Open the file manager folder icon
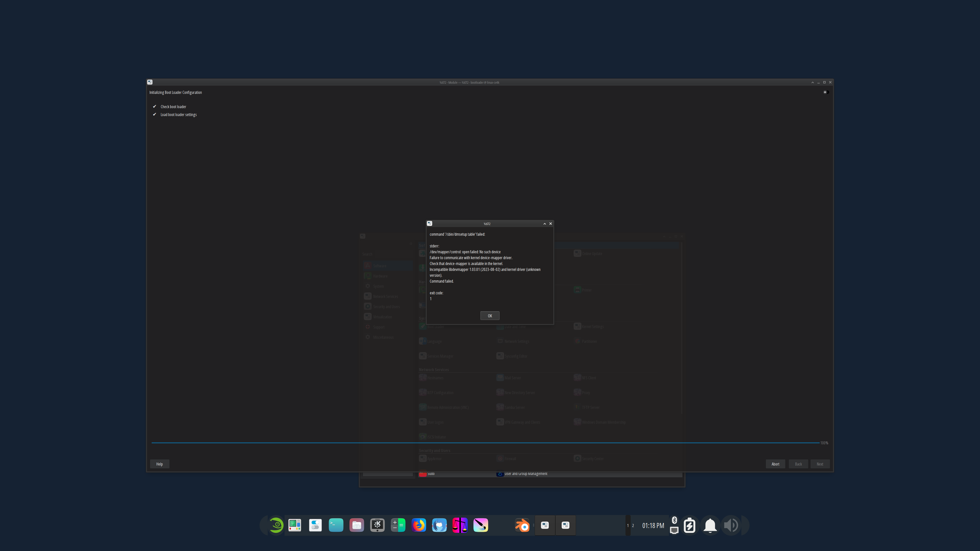Image resolution: width=980 pixels, height=551 pixels. [357, 525]
